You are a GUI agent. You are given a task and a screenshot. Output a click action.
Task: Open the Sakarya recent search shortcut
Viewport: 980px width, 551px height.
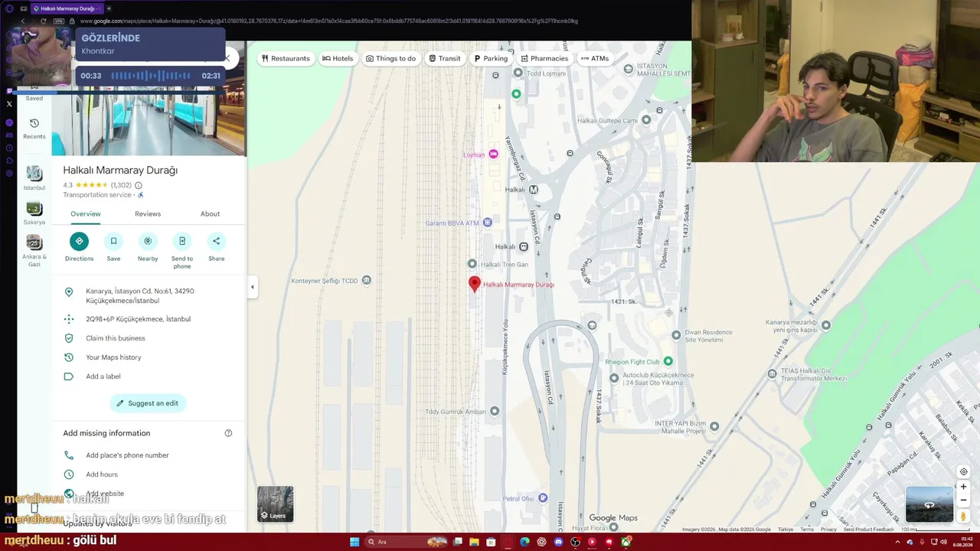[34, 212]
